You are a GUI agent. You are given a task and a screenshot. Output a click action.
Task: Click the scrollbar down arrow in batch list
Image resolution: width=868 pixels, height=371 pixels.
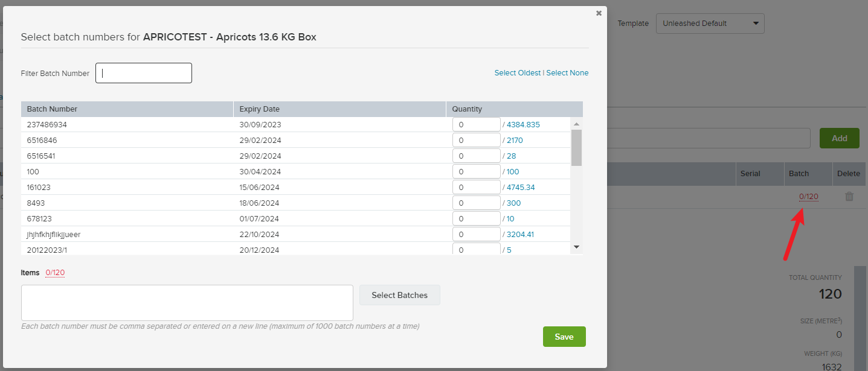[x=576, y=247]
